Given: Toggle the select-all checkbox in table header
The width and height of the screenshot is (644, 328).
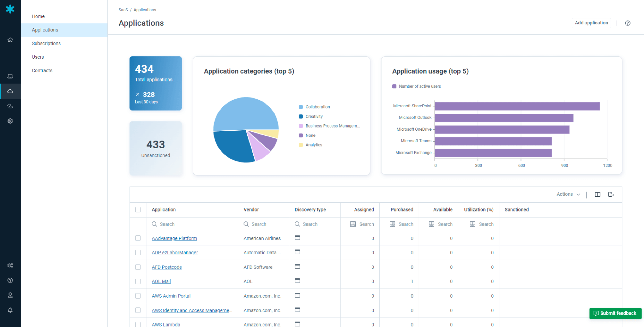Looking at the screenshot, I should pyautogui.click(x=138, y=210).
